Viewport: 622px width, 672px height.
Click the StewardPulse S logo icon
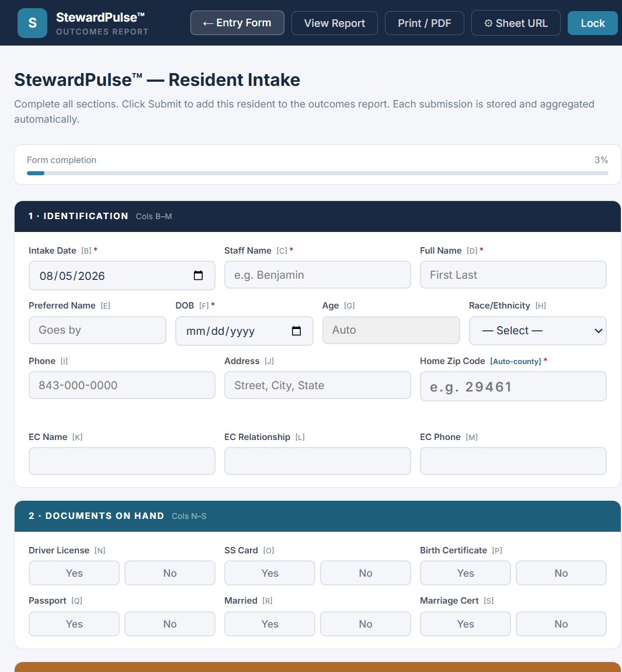pos(32,23)
